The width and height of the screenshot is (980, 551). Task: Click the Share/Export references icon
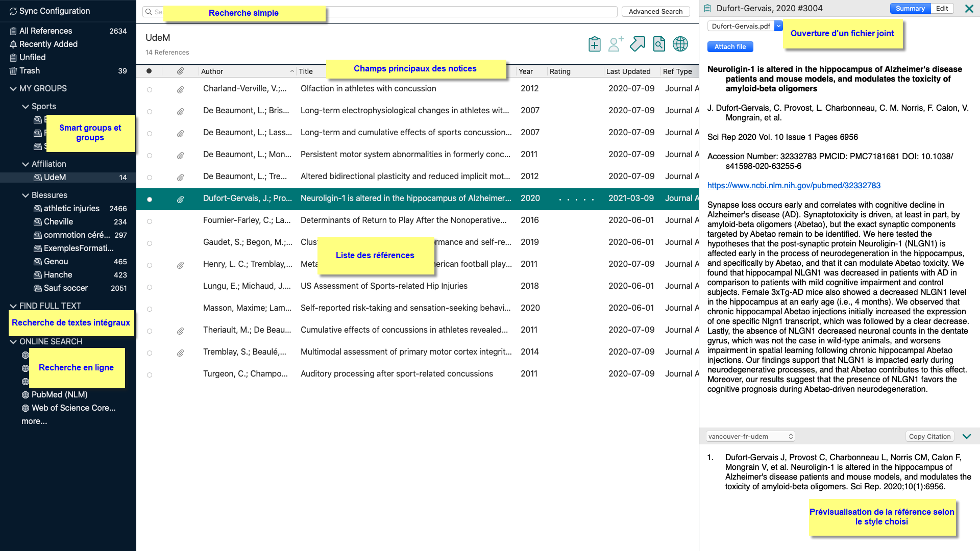[x=636, y=44]
